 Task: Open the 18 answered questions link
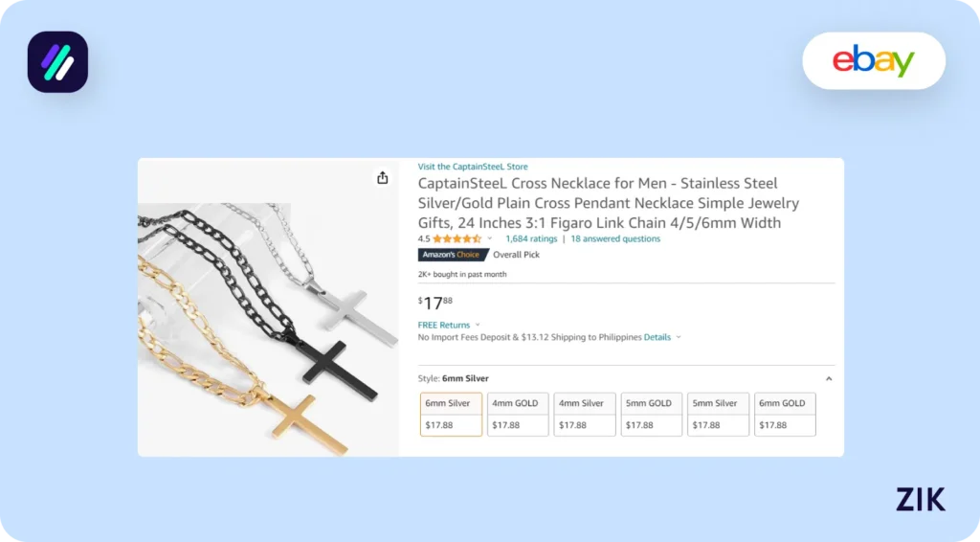click(x=615, y=238)
